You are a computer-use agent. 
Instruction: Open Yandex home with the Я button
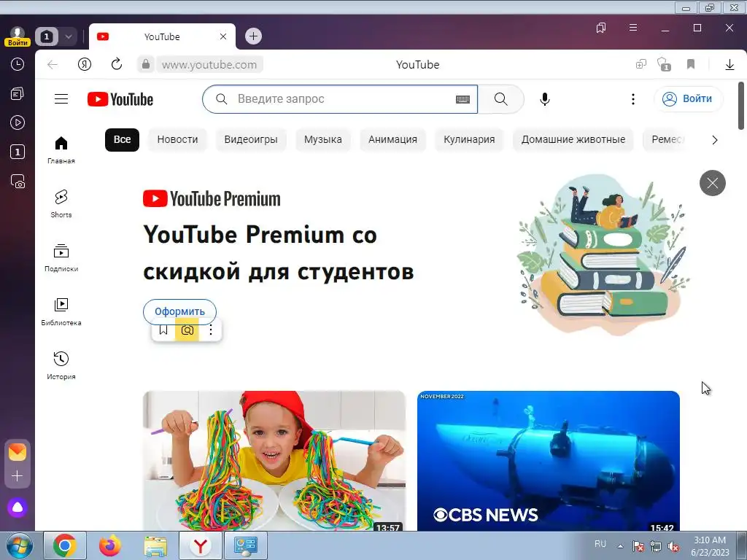click(85, 64)
